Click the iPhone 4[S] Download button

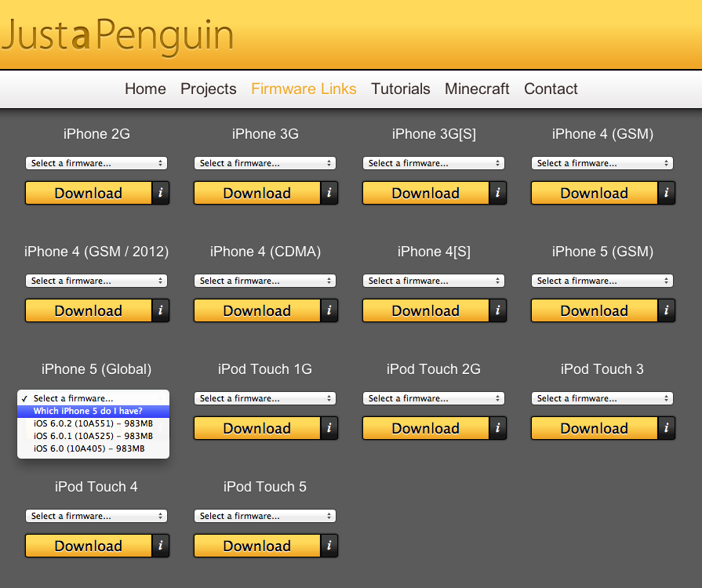[x=426, y=310]
